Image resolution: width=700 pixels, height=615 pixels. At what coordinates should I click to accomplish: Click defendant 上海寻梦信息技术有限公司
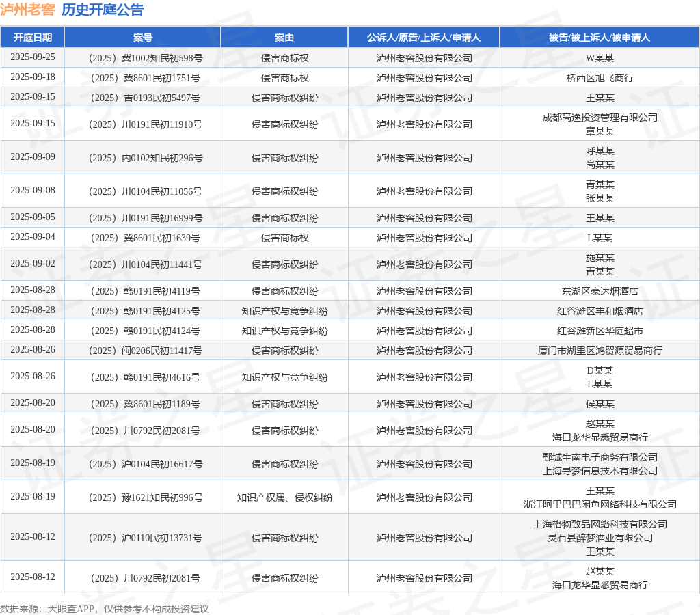(x=600, y=471)
